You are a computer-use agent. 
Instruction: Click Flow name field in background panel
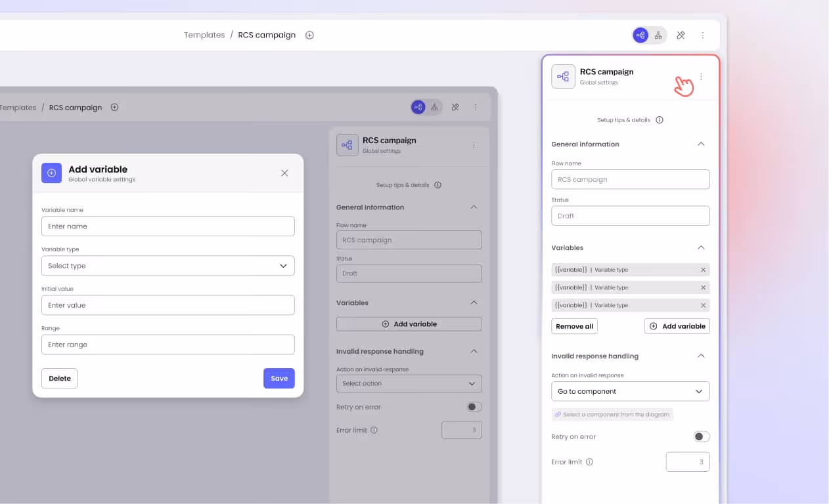pos(409,240)
